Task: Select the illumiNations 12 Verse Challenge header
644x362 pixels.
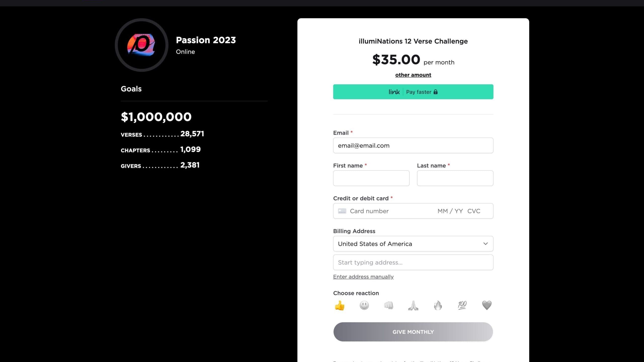Action: [x=413, y=41]
